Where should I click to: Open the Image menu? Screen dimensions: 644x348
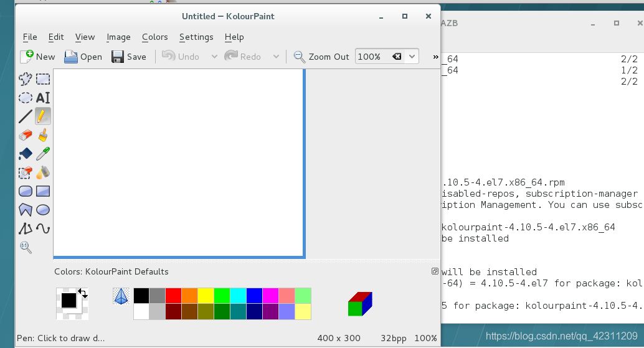118,37
